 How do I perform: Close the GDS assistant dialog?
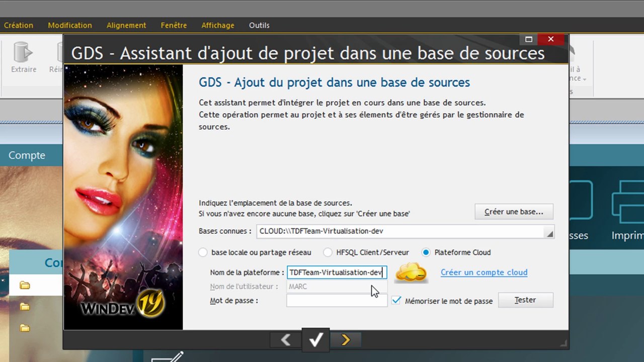point(550,39)
